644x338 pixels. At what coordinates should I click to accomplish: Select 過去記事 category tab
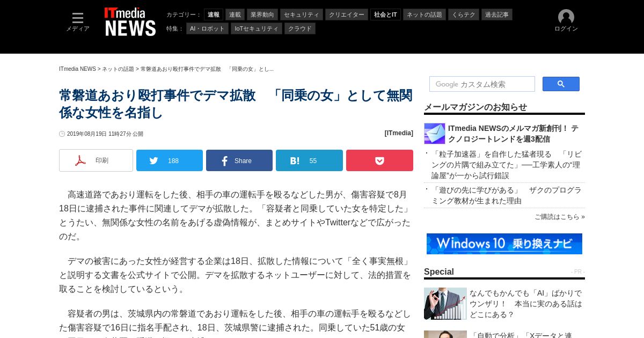[x=497, y=14]
